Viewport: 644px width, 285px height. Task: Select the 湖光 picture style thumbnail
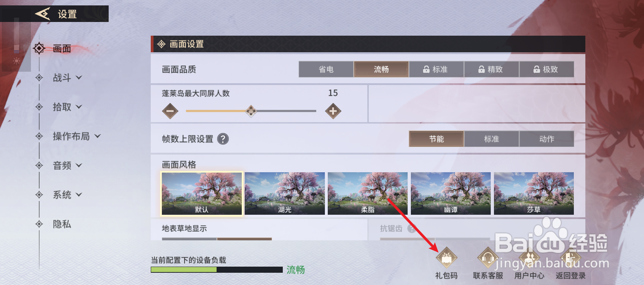click(x=285, y=193)
